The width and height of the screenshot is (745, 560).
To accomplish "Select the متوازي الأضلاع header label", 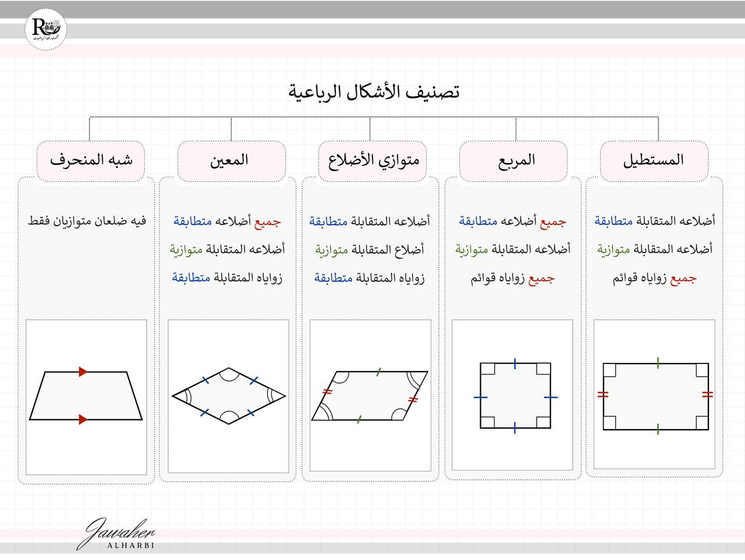I will click(x=373, y=160).
